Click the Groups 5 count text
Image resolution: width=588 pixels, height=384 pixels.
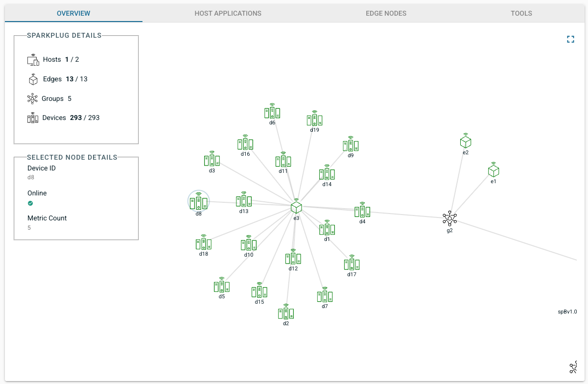tap(56, 98)
